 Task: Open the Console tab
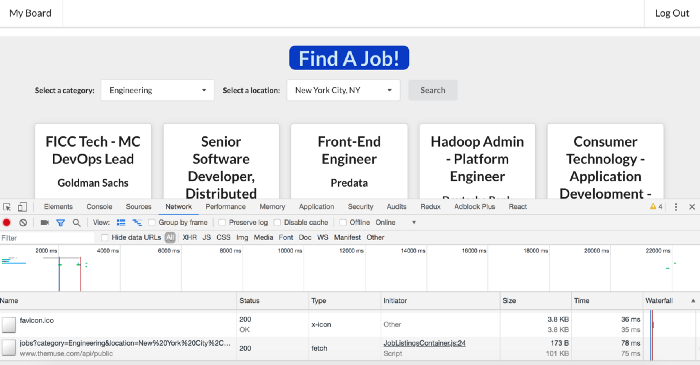point(99,207)
